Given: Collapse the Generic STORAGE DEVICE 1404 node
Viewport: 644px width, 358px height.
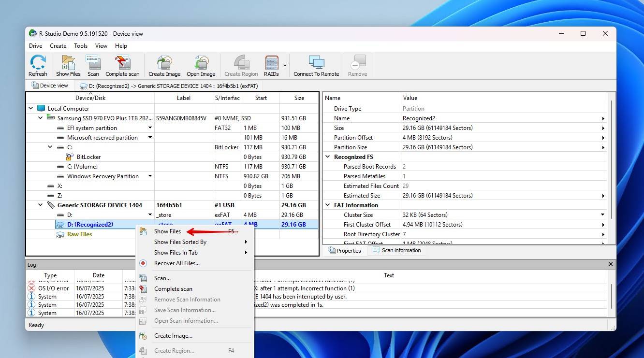Looking at the screenshot, I should coord(41,205).
